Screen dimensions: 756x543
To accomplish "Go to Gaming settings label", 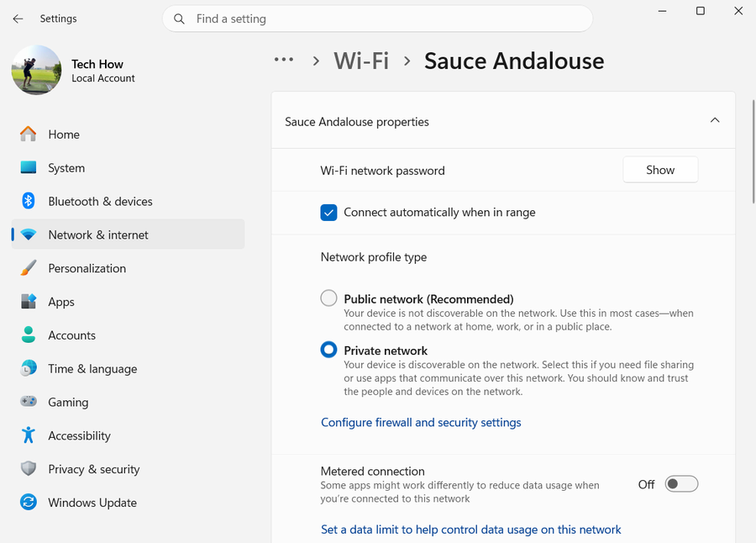I will click(x=68, y=402).
